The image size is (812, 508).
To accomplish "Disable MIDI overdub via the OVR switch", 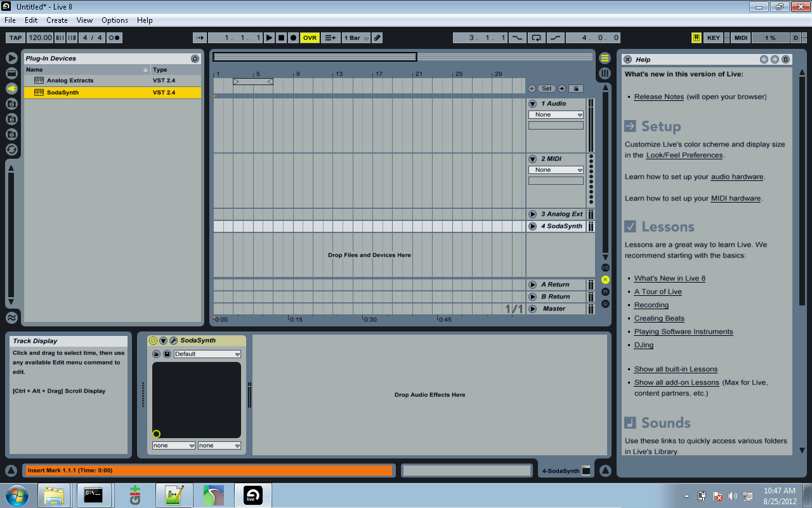I will [x=309, y=37].
